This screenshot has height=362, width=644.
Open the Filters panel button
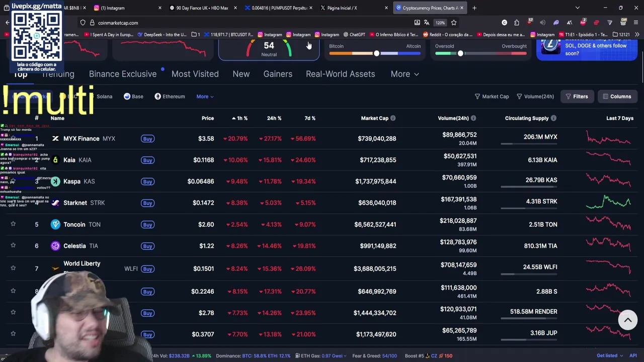[577, 97]
